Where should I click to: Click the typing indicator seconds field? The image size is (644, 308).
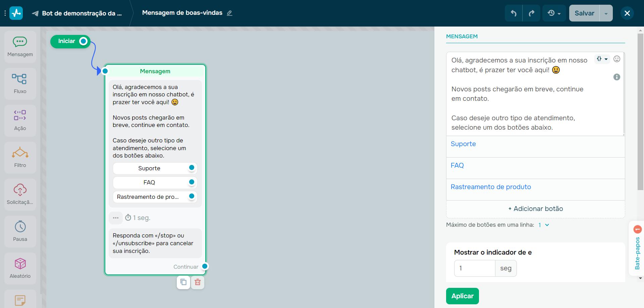[x=475, y=268]
